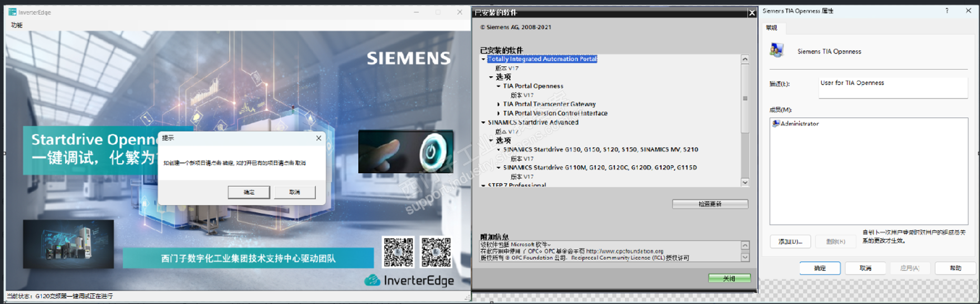The height and width of the screenshot is (304, 980).
Task: Confirm with 确定 in the 提示 dialog
Action: (x=249, y=192)
